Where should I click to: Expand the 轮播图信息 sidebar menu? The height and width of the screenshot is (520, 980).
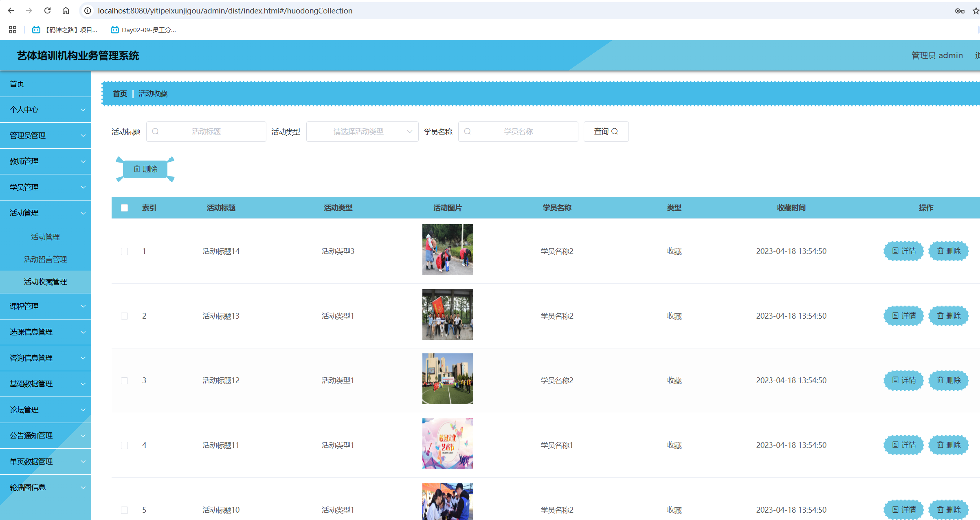click(x=46, y=487)
